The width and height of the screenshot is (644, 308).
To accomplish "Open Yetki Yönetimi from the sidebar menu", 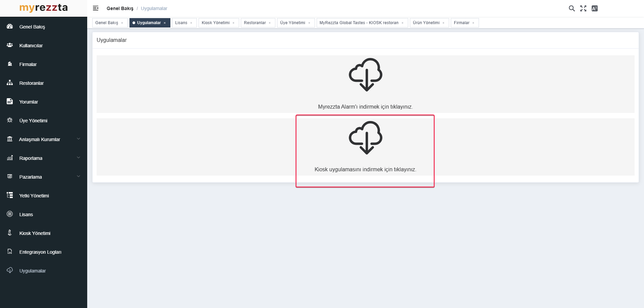I will click(44, 195).
